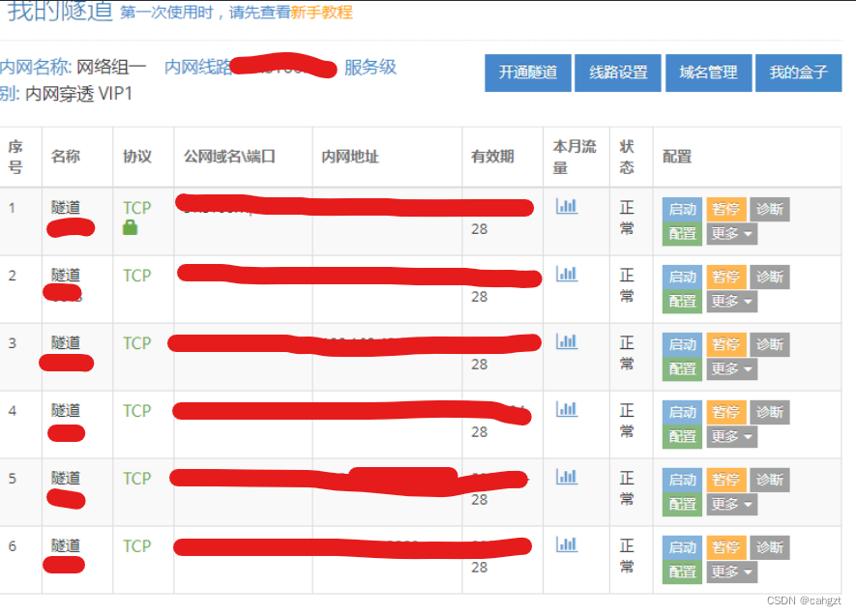Pause tunnel 4 with 暂停
This screenshot has height=616, width=856.
tap(725, 412)
